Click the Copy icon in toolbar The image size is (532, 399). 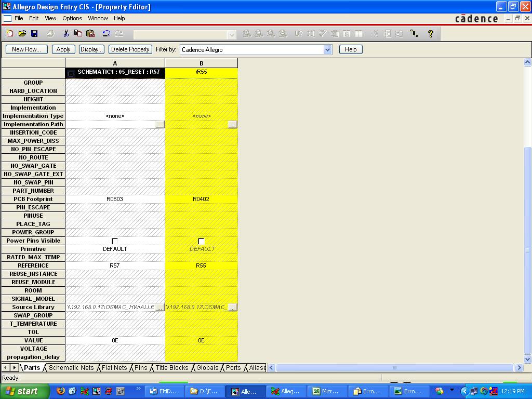tap(78, 34)
